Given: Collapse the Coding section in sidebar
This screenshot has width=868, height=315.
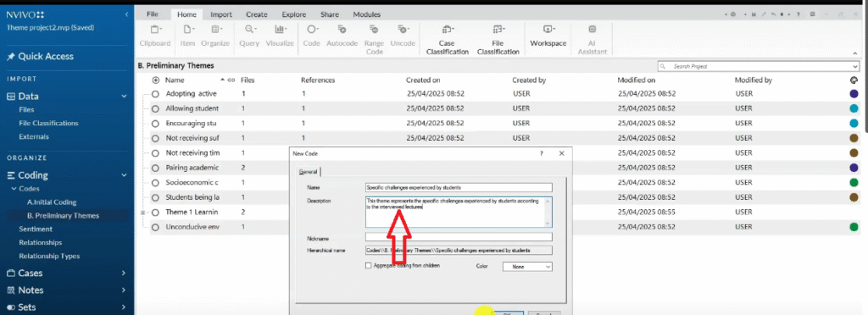Looking at the screenshot, I should [x=124, y=175].
